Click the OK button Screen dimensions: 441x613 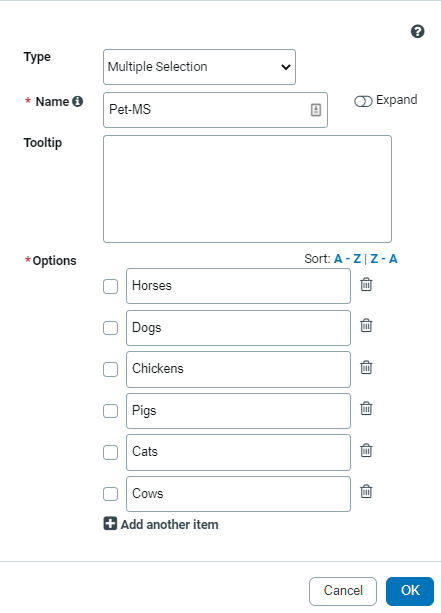[x=410, y=591]
